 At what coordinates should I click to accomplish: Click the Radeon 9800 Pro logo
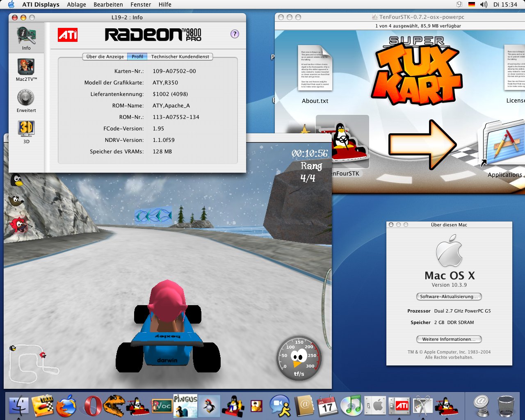pyautogui.click(x=153, y=34)
